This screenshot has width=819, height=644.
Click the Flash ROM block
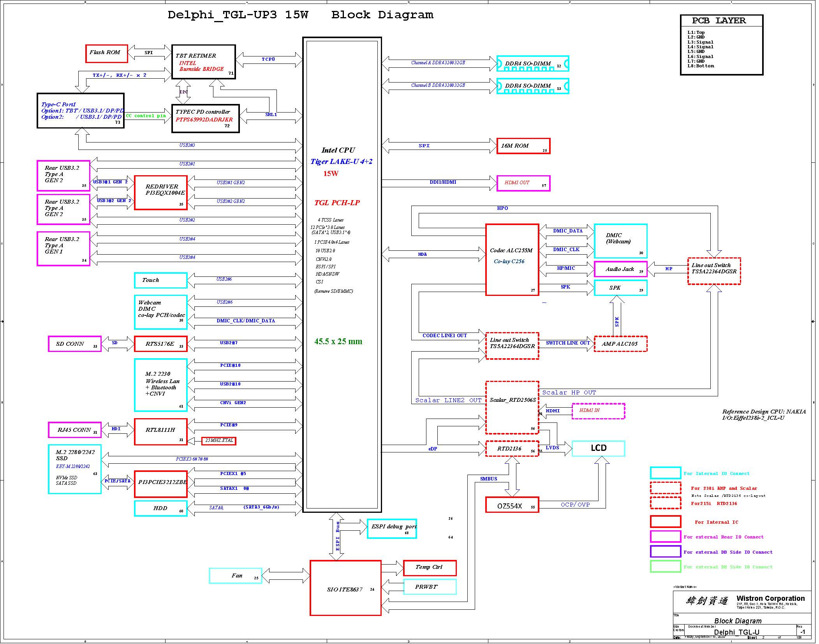[106, 53]
